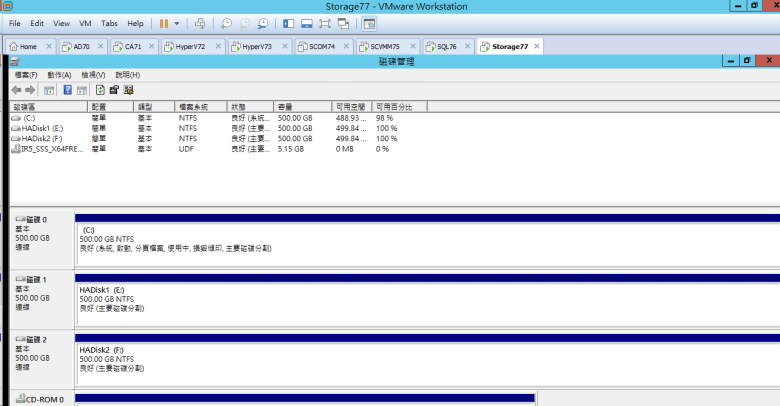
Task: Select the HADisk1 (E:) volume row
Action: pos(42,128)
